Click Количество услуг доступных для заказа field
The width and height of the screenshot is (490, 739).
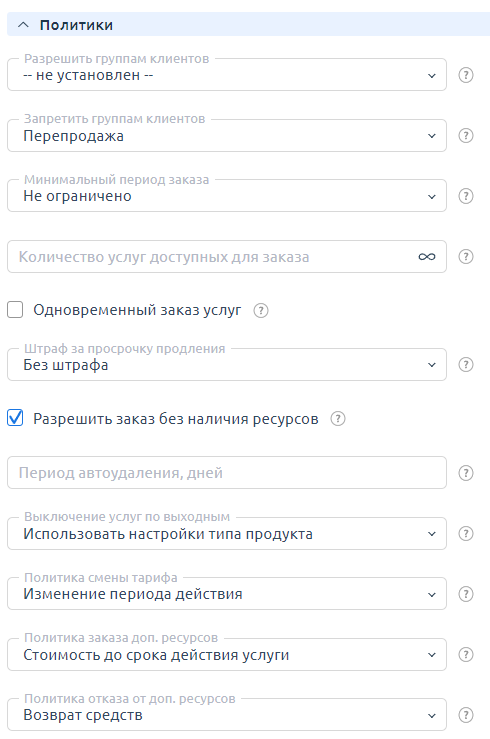click(x=227, y=257)
